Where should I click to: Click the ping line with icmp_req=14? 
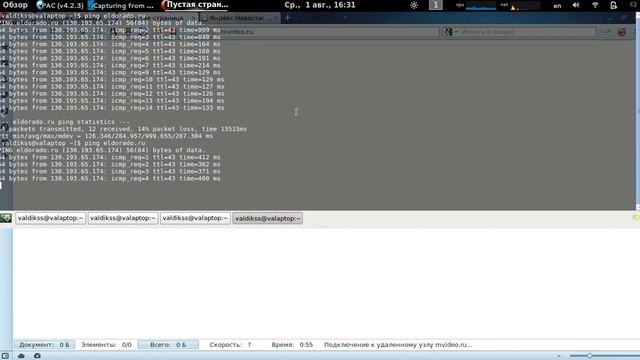tap(112, 108)
